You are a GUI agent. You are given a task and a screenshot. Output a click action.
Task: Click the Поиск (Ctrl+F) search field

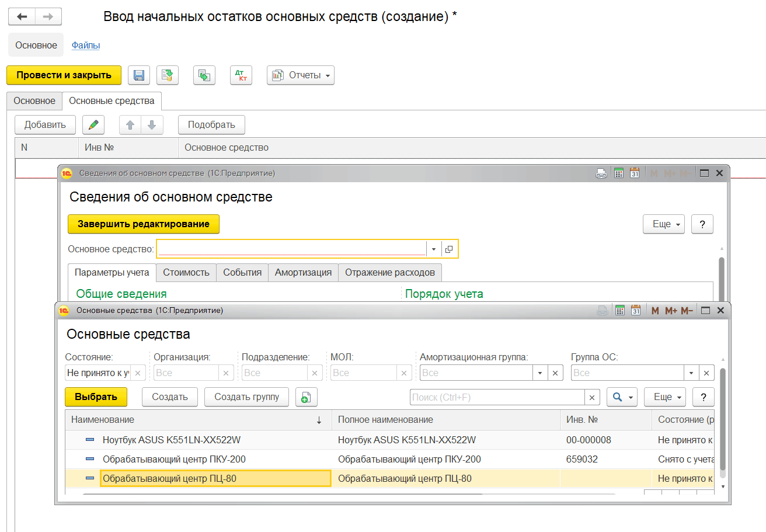[x=497, y=397]
